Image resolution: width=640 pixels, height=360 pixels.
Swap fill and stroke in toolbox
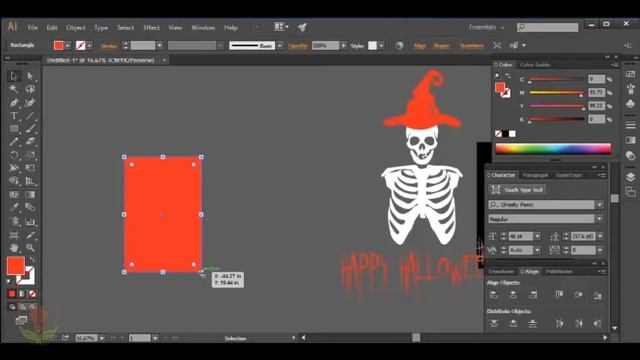tap(32, 259)
